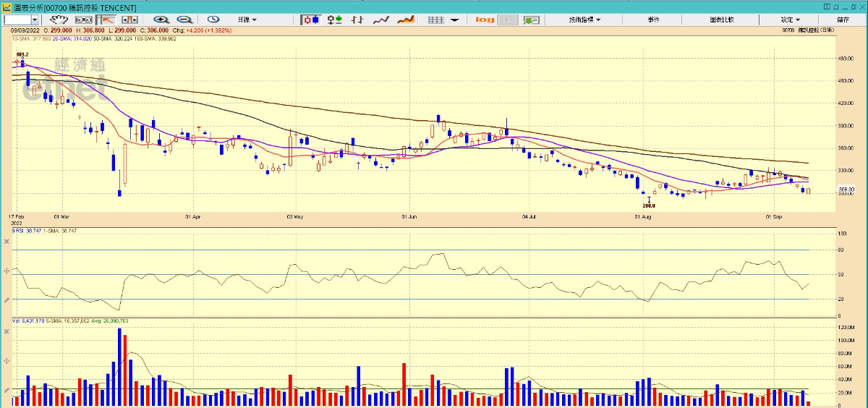Open the 設定 settings menu
This screenshot has width=868, height=408.
tap(791, 20)
